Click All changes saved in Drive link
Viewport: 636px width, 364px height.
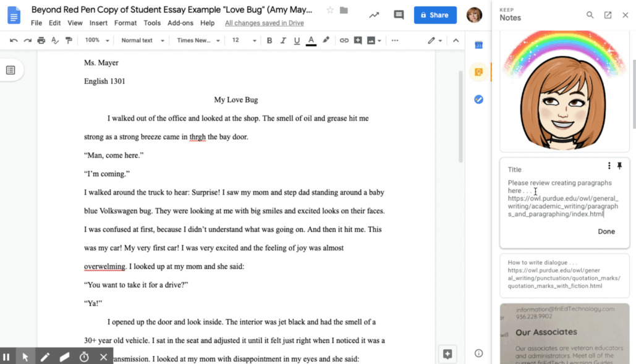265,23
